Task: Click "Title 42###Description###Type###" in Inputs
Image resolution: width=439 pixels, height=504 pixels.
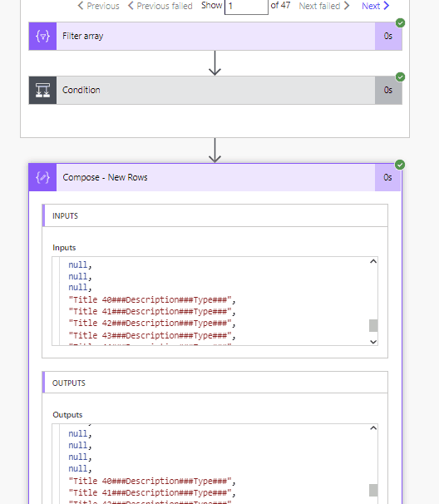Action: click(x=152, y=323)
